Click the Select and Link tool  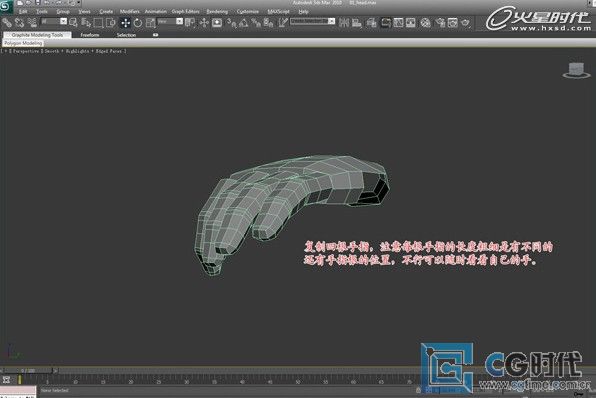click(x=7, y=23)
